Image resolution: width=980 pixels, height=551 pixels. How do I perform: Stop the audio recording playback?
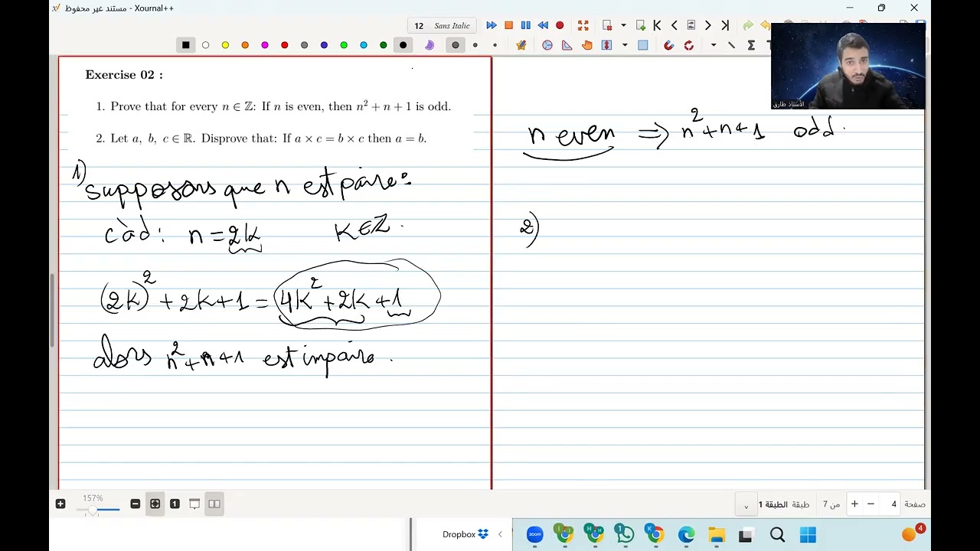508,25
